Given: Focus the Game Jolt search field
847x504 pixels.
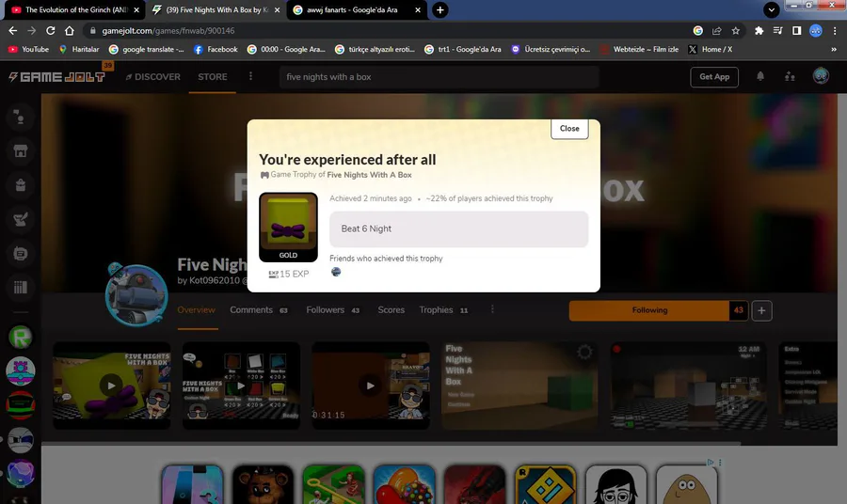Looking at the screenshot, I should click(x=439, y=76).
